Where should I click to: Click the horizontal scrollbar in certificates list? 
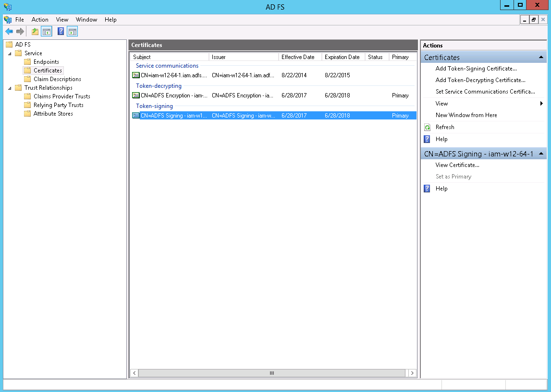pyautogui.click(x=271, y=373)
